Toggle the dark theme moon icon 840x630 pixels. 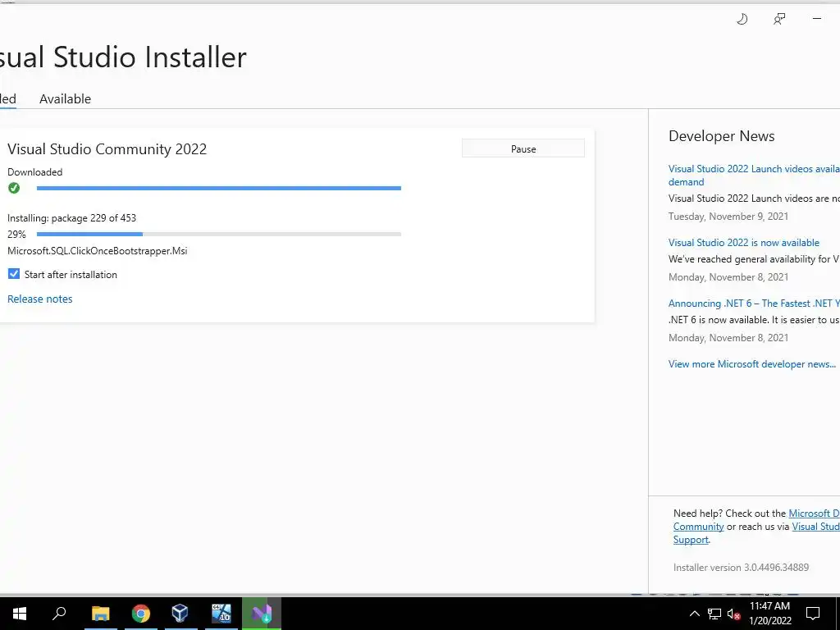pos(742,20)
